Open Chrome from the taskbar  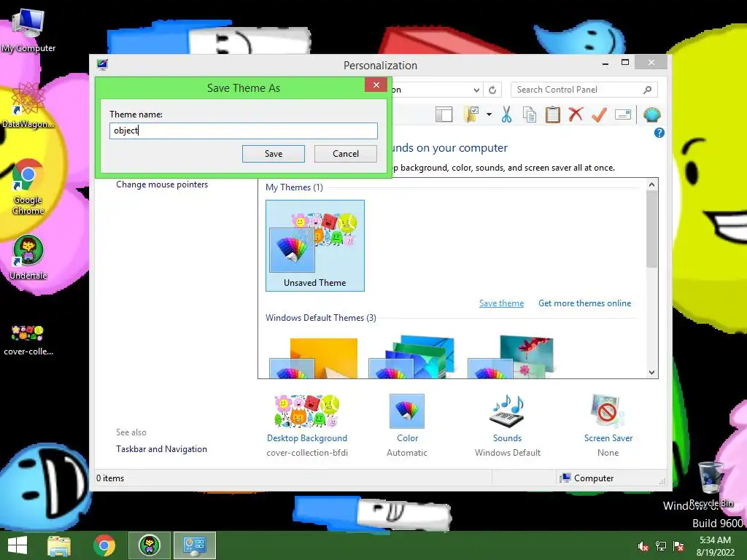(x=104, y=545)
